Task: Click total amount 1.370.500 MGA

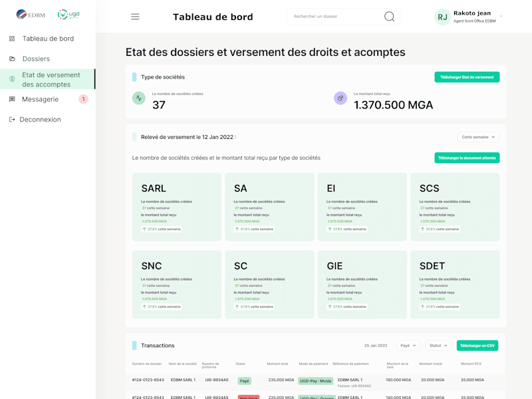Action: coord(393,105)
